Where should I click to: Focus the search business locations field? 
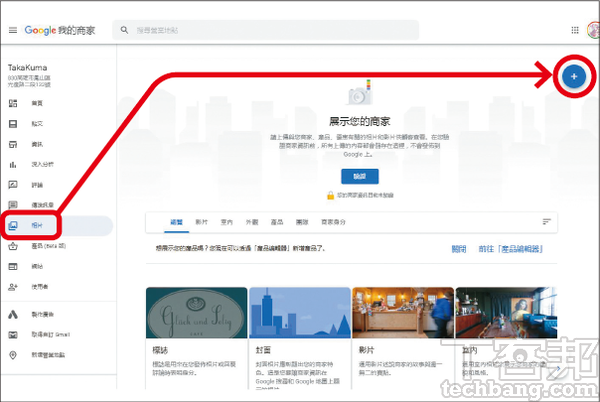266,30
